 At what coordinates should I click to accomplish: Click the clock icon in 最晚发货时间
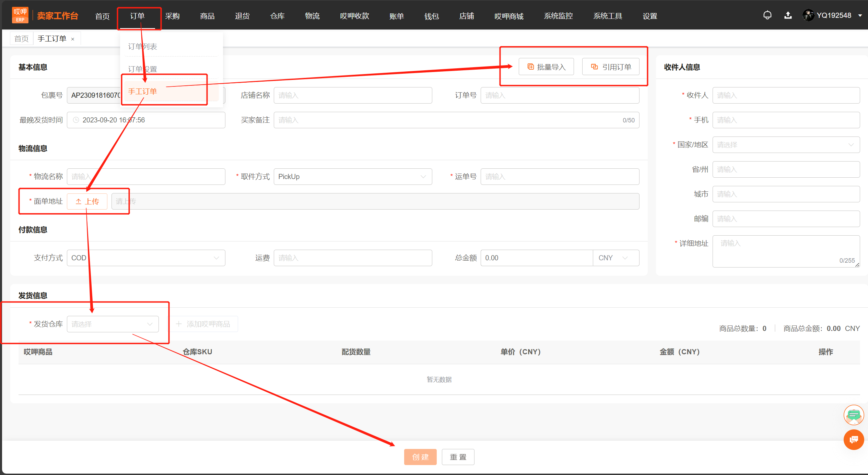tap(76, 120)
